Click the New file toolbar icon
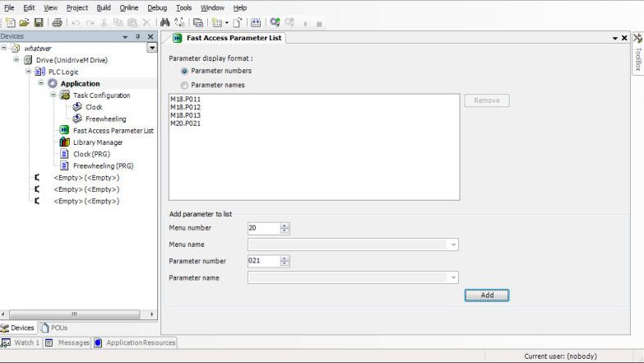 pos(11,22)
